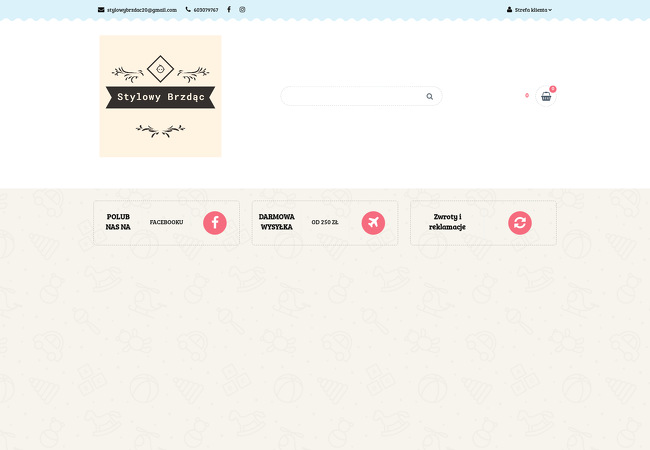Click the magnifier search icon
Screen dimensions: 650x450
(x=429, y=97)
